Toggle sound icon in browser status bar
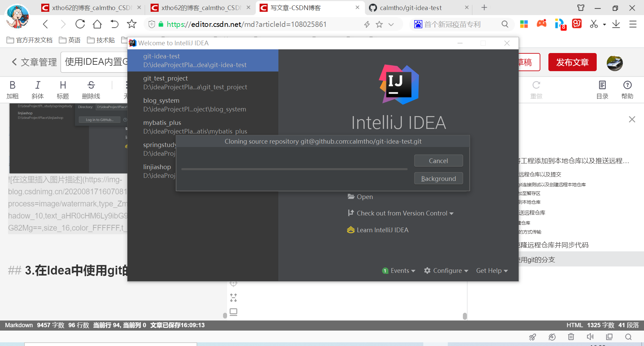Viewport: 644px width, 346px height. (590, 337)
